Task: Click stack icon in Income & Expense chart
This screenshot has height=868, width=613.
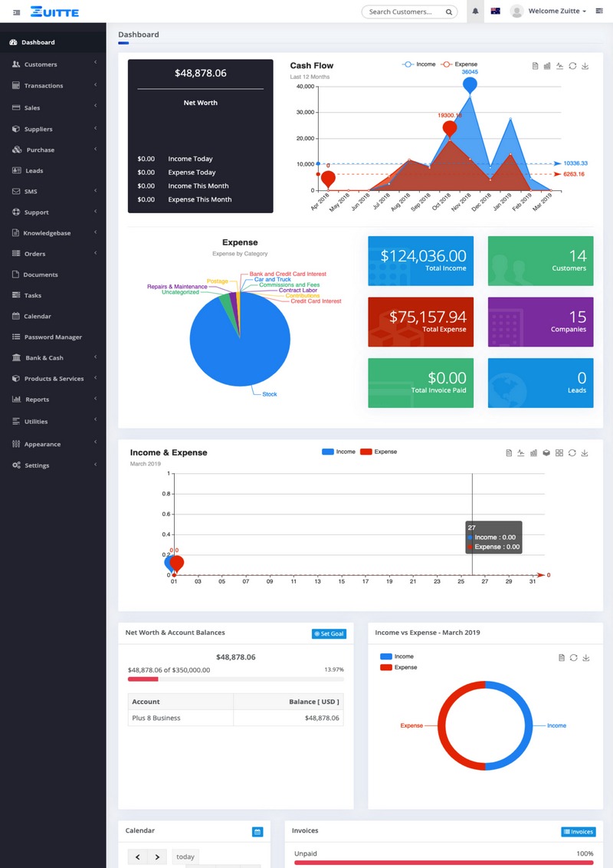Action: coord(546,453)
